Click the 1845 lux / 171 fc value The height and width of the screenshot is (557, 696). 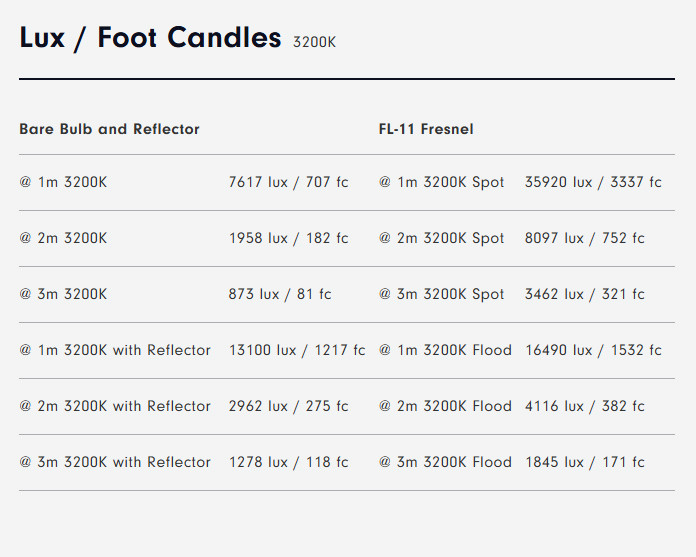point(585,462)
